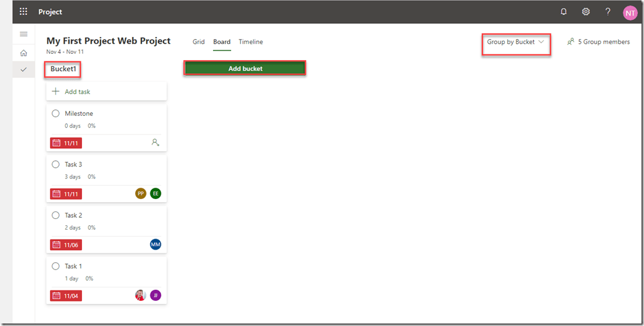Click the assign person icon on Milestone
Viewport: 644px width, 326px height.
(155, 143)
